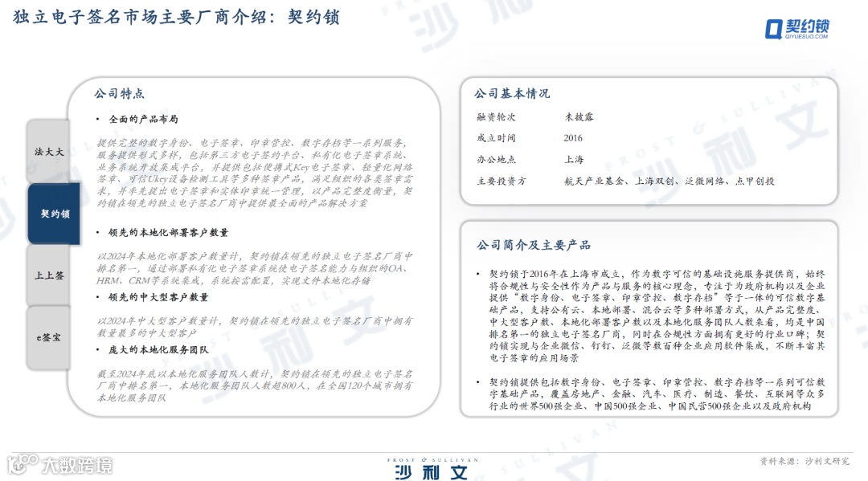Click the bullet 领先的中大型客户数量
The image size is (868, 481).
(x=158, y=297)
